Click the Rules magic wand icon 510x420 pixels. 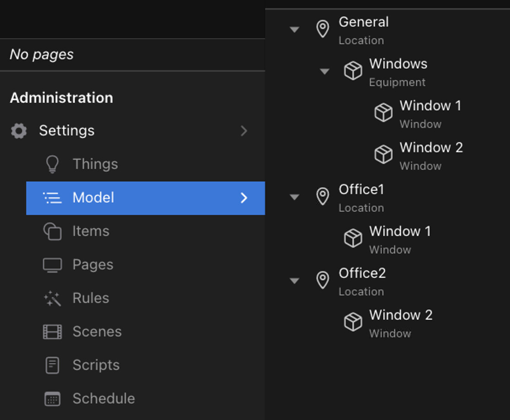52,299
